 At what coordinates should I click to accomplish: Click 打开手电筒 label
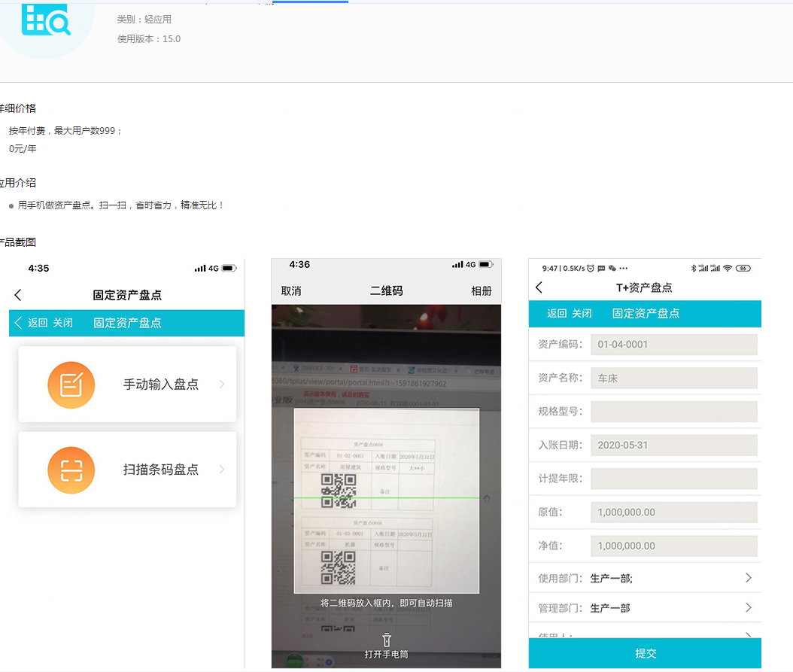(387, 654)
